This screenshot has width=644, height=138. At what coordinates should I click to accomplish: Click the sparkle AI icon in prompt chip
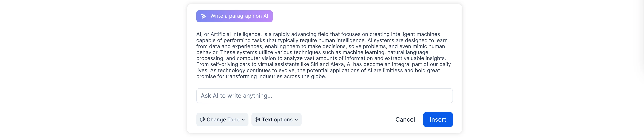[204, 16]
